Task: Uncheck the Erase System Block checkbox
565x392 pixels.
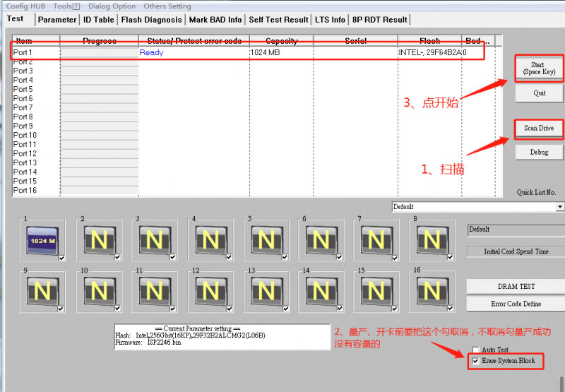Action: tap(475, 361)
